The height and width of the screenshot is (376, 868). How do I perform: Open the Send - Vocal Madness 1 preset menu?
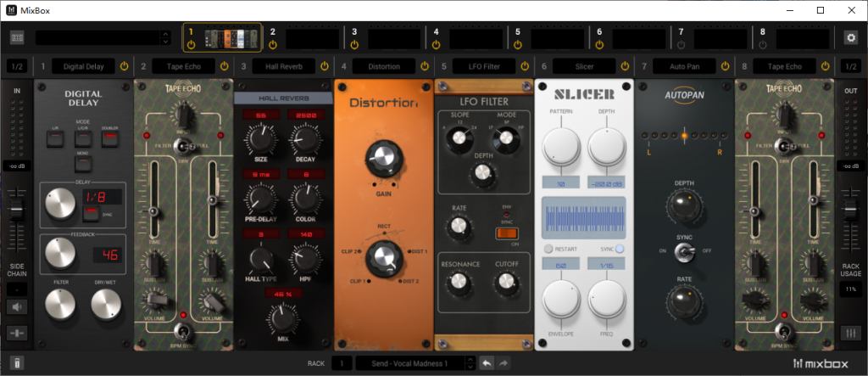409,363
